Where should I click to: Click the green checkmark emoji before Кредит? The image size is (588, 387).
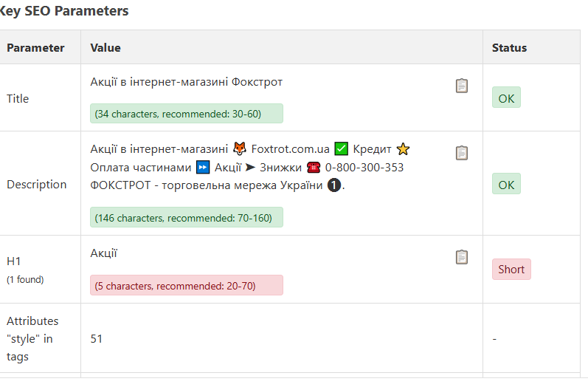[x=342, y=149]
